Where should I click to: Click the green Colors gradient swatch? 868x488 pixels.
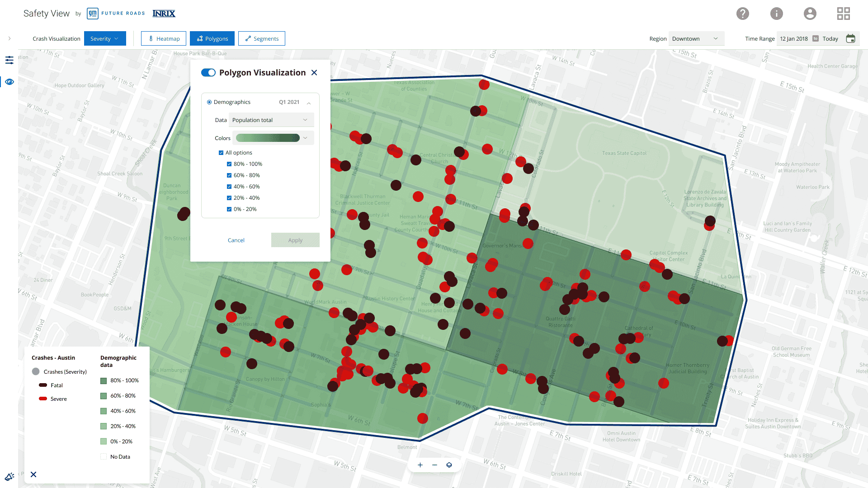(268, 138)
